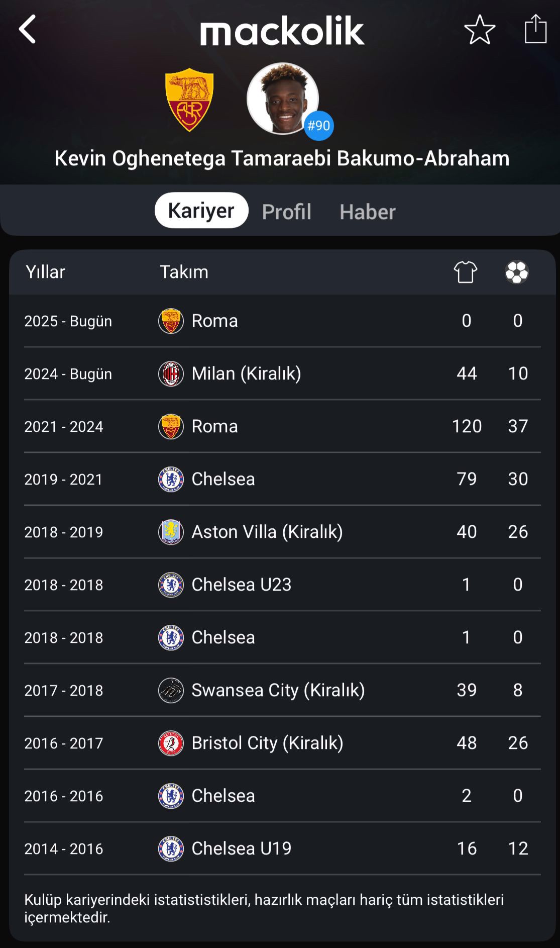Tap the #90 jersey number badge

tap(318, 126)
